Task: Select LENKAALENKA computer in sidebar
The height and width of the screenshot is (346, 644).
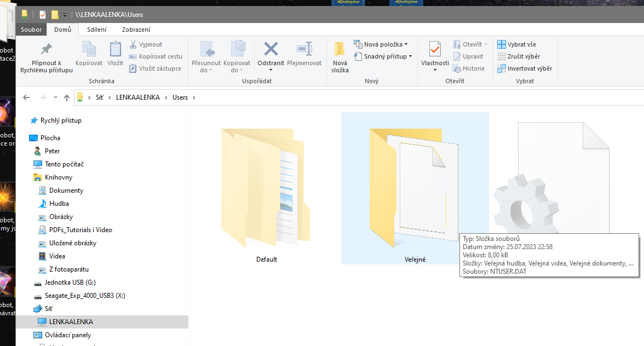Action: (x=71, y=322)
